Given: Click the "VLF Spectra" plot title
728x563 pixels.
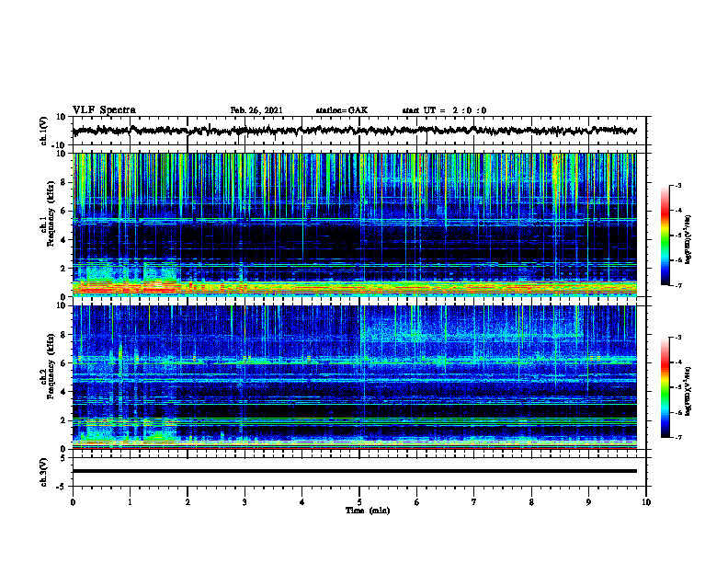Looking at the screenshot, I should (104, 110).
